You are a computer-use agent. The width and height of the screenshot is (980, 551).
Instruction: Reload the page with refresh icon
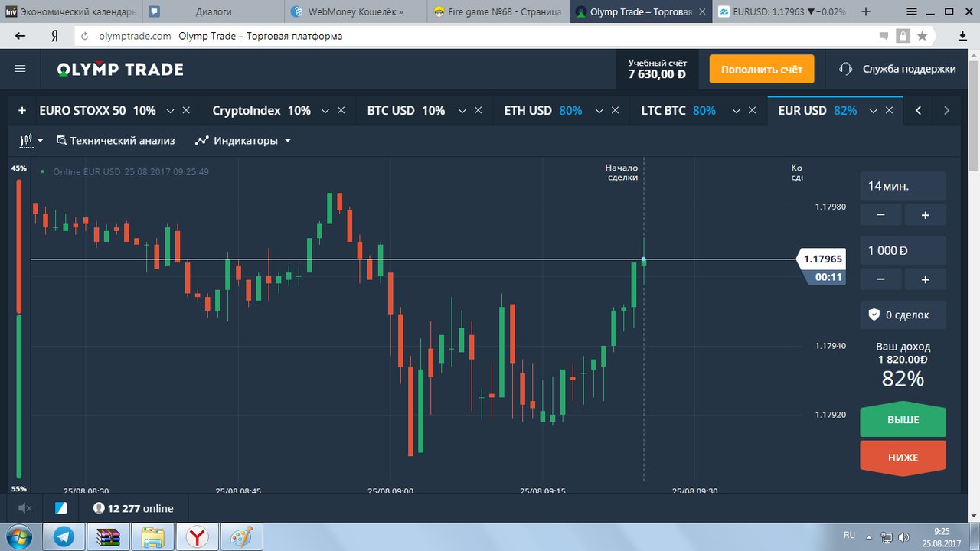84,36
